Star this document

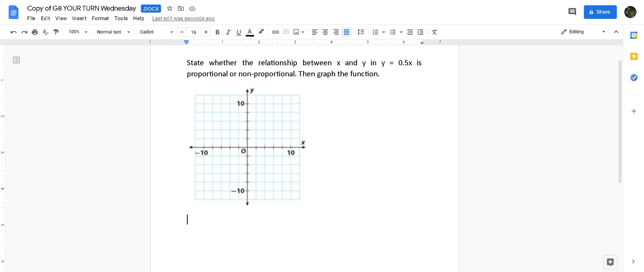tap(170, 9)
